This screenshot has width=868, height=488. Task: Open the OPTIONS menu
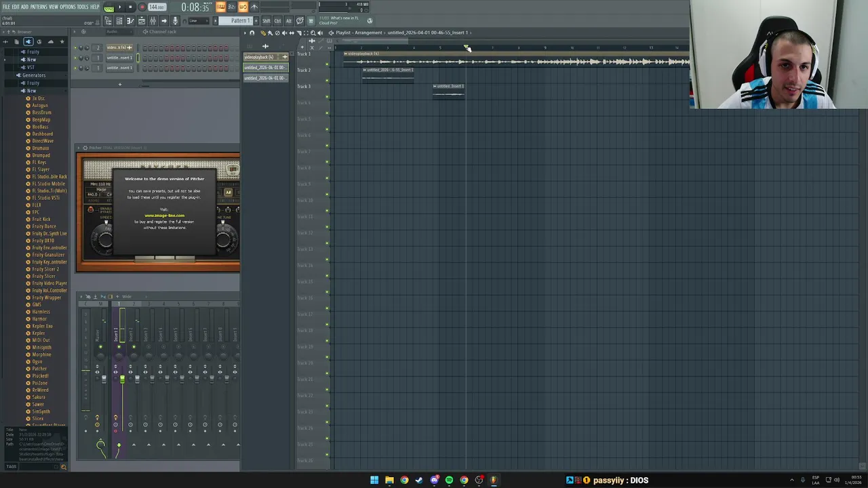[68, 7]
